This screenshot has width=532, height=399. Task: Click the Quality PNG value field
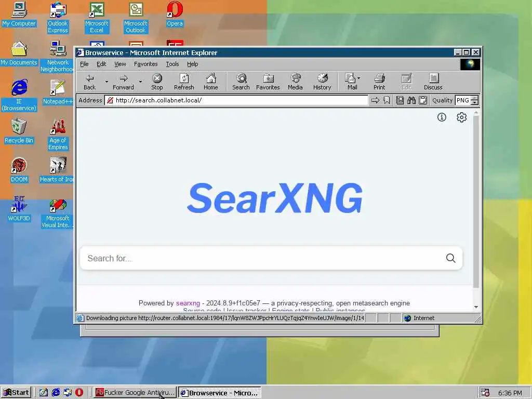tap(463, 100)
